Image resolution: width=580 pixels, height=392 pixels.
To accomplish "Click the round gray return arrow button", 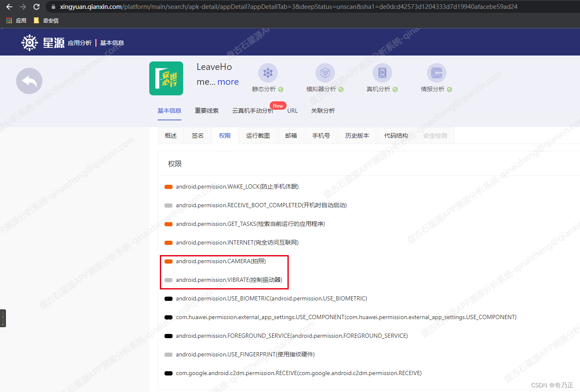I will pyautogui.click(x=29, y=81).
